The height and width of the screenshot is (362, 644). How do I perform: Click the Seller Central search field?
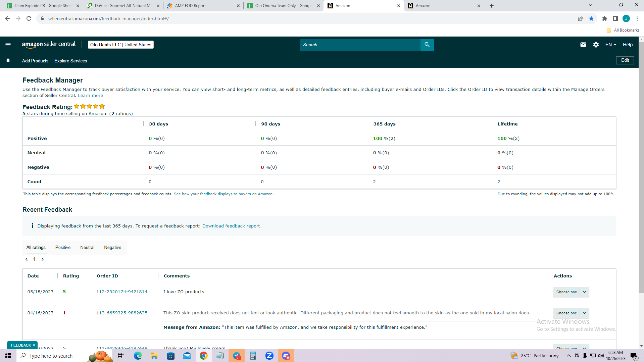[360, 45]
